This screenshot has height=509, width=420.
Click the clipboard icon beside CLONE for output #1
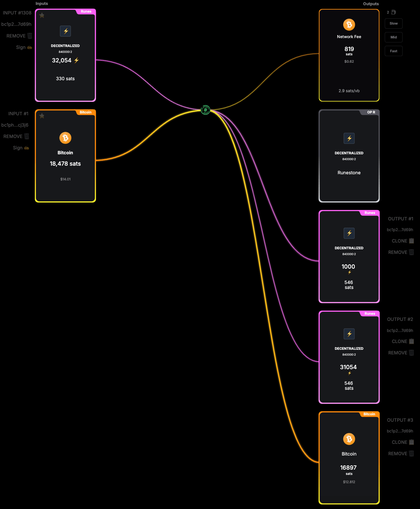click(411, 241)
